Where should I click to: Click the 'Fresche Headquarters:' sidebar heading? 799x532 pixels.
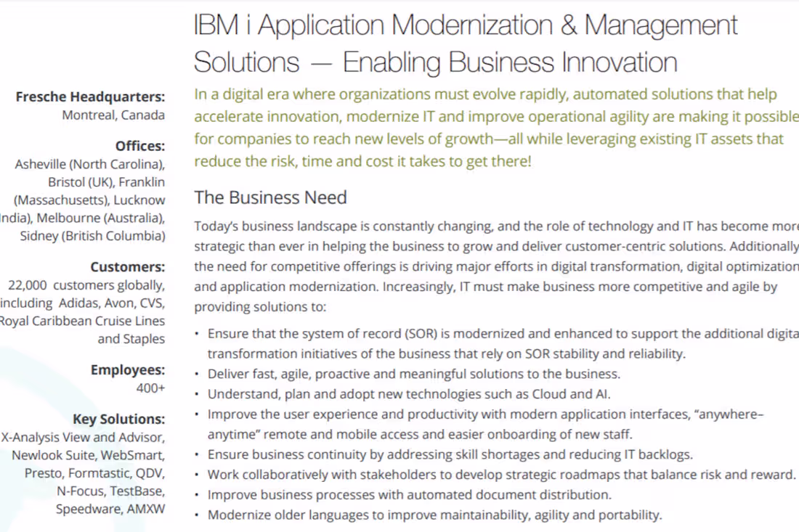90,97
